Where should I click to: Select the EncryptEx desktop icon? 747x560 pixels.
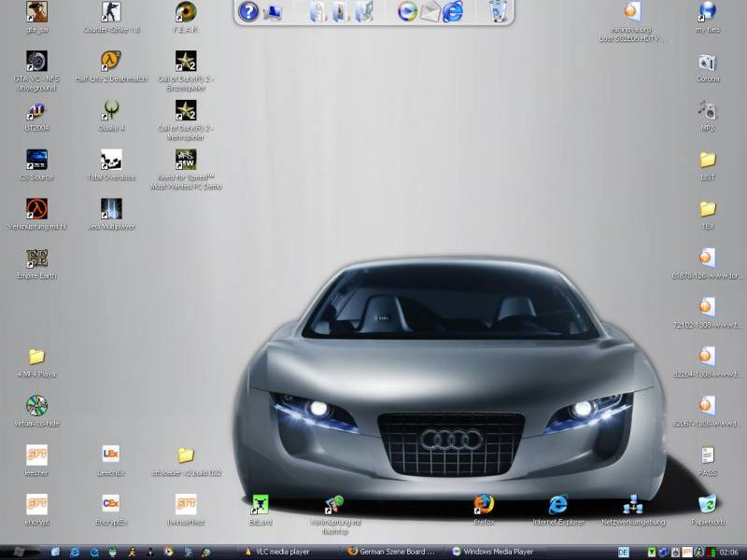click(111, 504)
